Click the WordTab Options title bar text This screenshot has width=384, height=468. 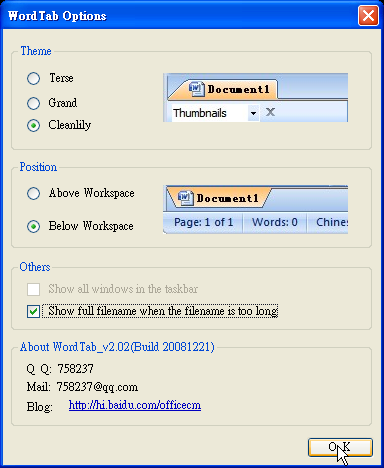pyautogui.click(x=57, y=16)
